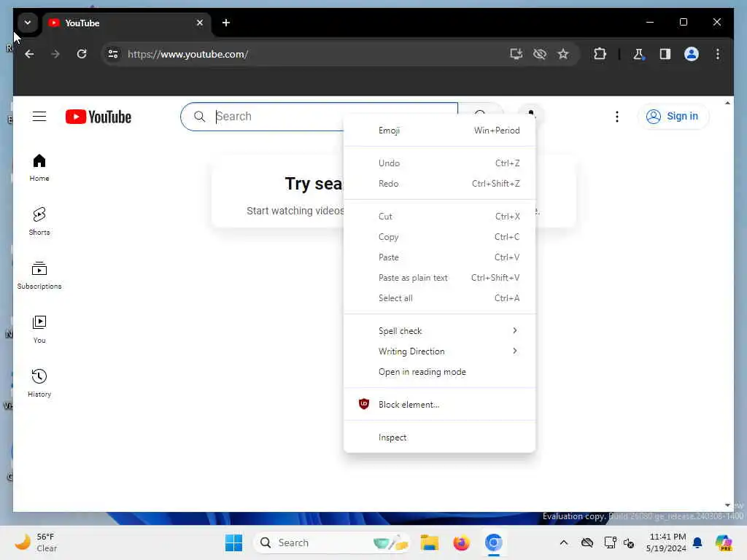Choose Copy from the context menu
This screenshot has height=560, width=747.
(x=439, y=237)
